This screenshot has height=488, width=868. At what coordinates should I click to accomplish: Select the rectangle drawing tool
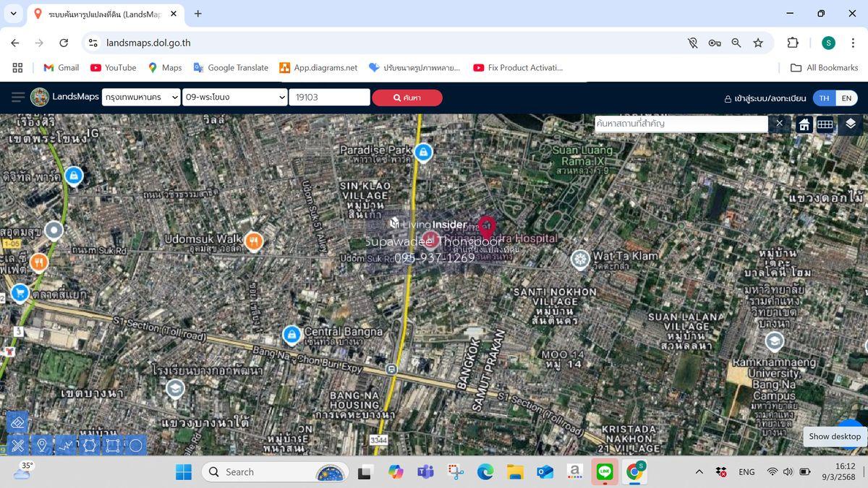(x=112, y=445)
